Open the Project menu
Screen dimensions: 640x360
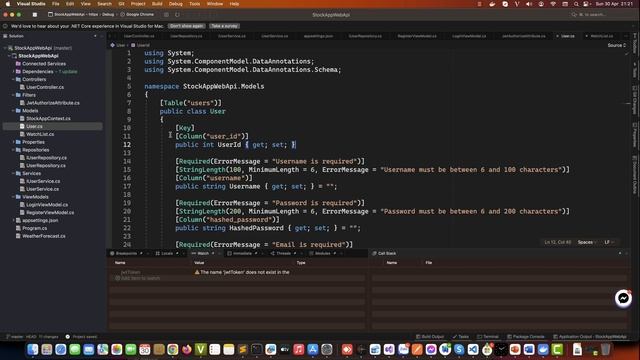(138, 4)
